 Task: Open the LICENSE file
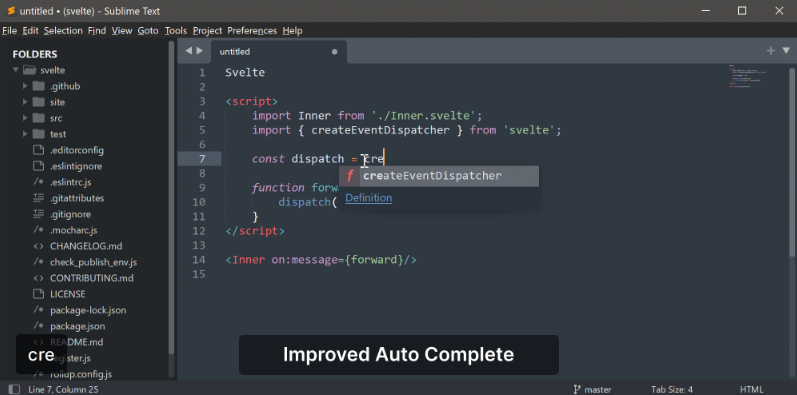(68, 294)
